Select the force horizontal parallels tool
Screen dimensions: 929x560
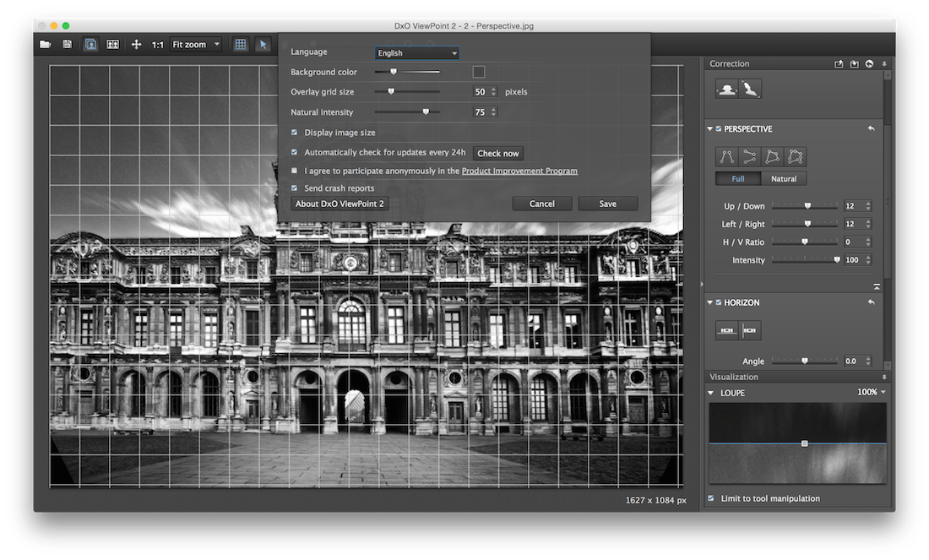click(x=749, y=157)
